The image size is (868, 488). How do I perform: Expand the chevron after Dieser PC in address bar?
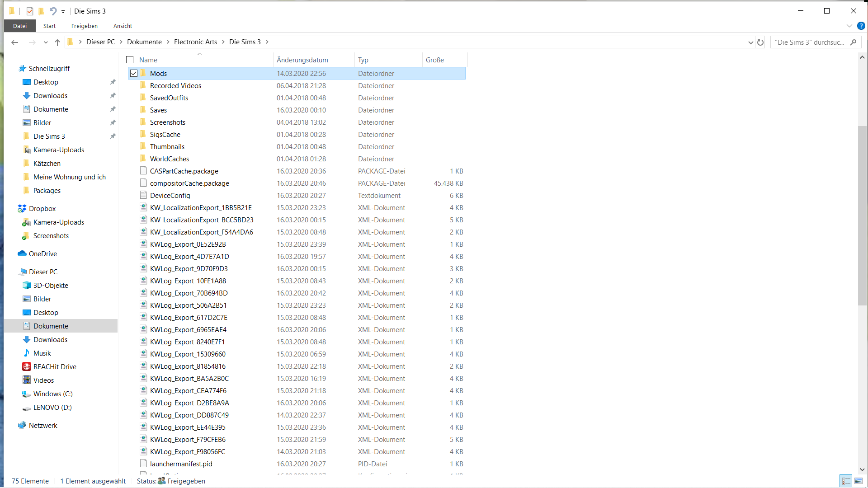(x=121, y=42)
